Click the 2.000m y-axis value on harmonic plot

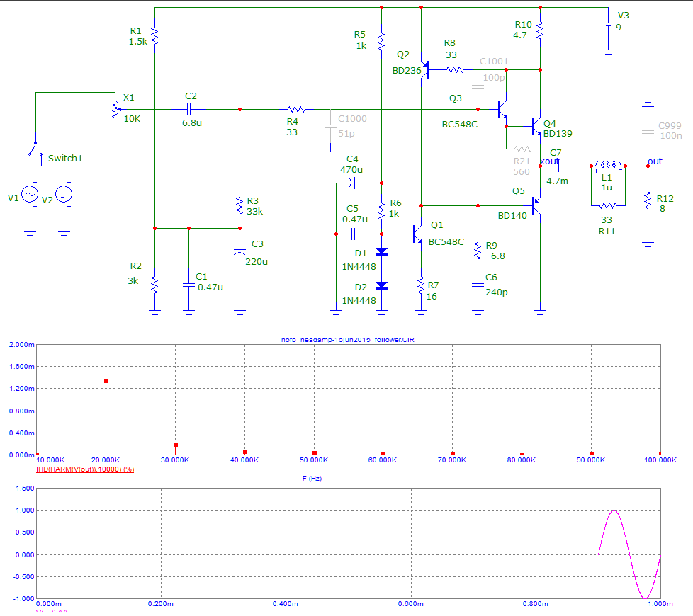pos(22,344)
